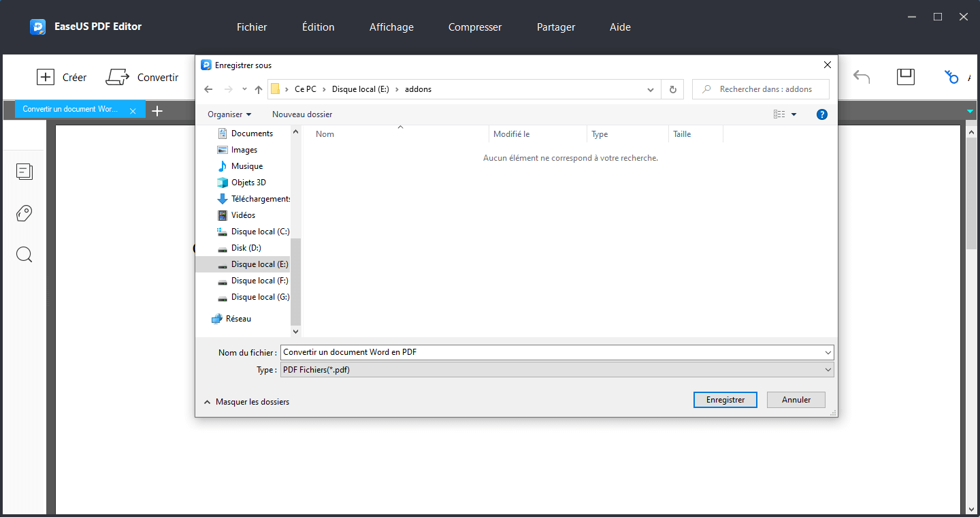980x517 pixels.
Task: Open the Fichier menu
Action: (x=251, y=27)
